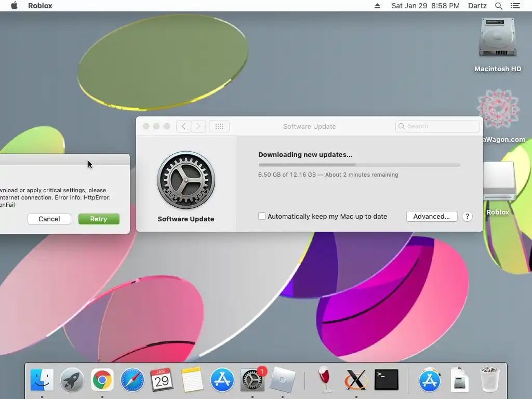Open Spotlight search magnifier in menu bar

[498, 6]
